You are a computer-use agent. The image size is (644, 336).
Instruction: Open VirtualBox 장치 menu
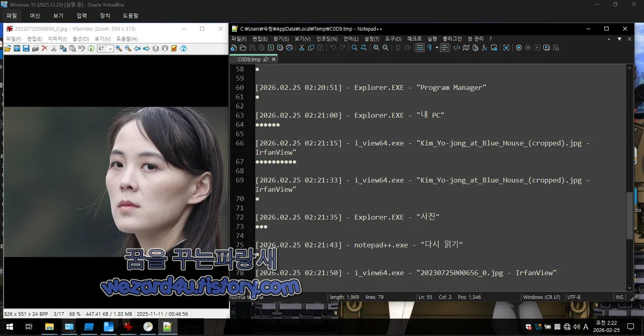105,16
